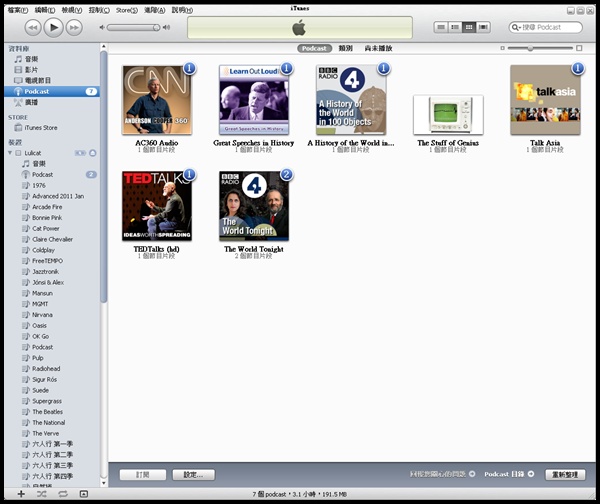Collapse the Lulicat device tree
This screenshot has height=504, width=600.
coord(10,153)
